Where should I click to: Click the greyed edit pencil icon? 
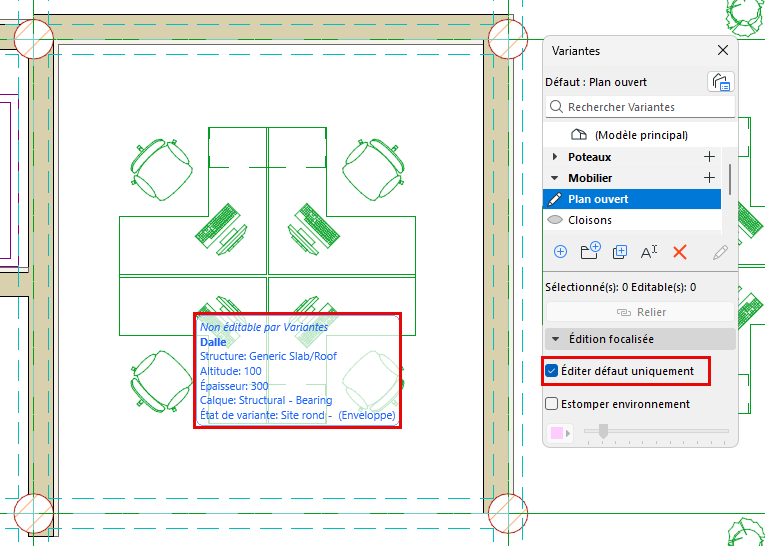[720, 252]
